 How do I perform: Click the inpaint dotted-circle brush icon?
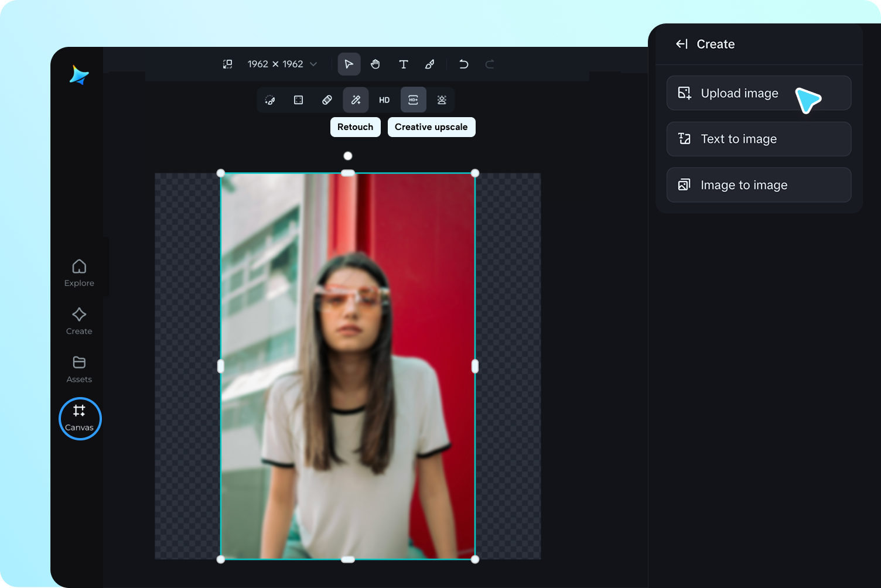pyautogui.click(x=270, y=100)
